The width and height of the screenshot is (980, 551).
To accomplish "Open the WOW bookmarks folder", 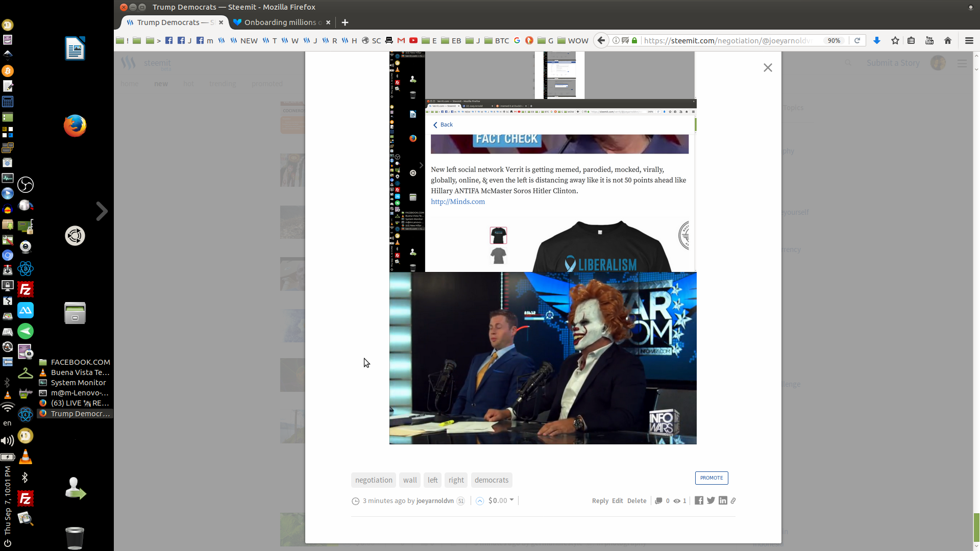I will (573, 40).
